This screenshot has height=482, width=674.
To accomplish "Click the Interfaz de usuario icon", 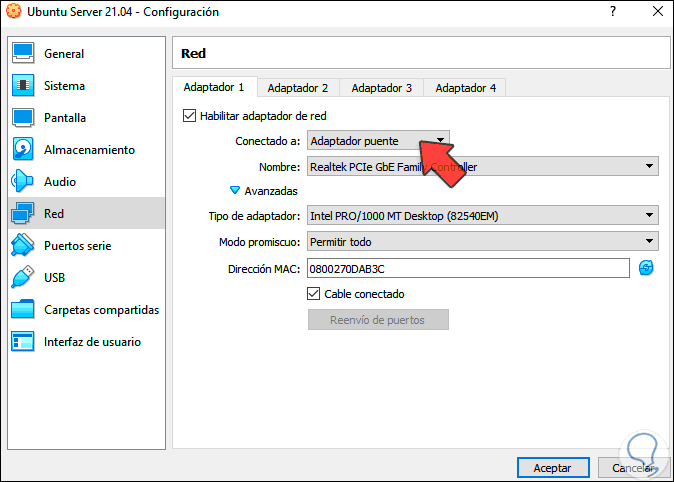I will coord(23,341).
